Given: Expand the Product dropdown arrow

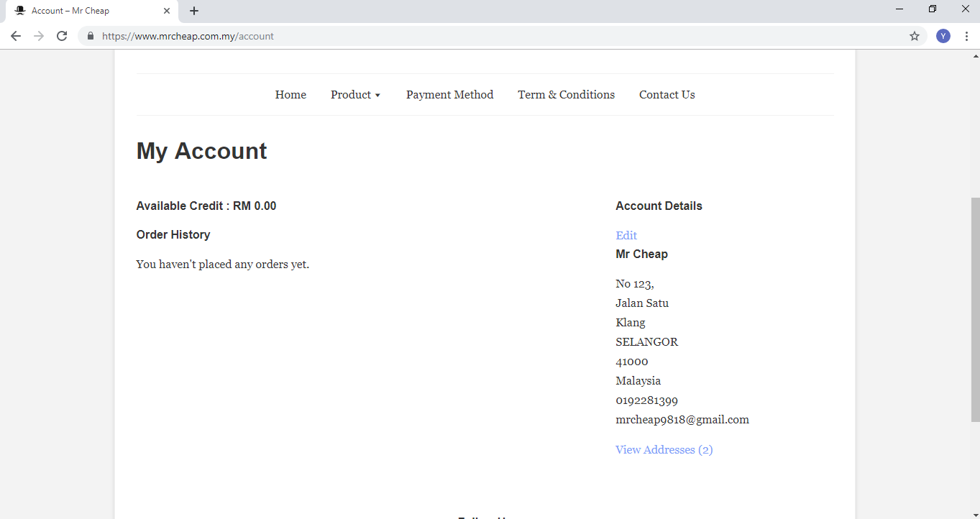Looking at the screenshot, I should point(377,96).
